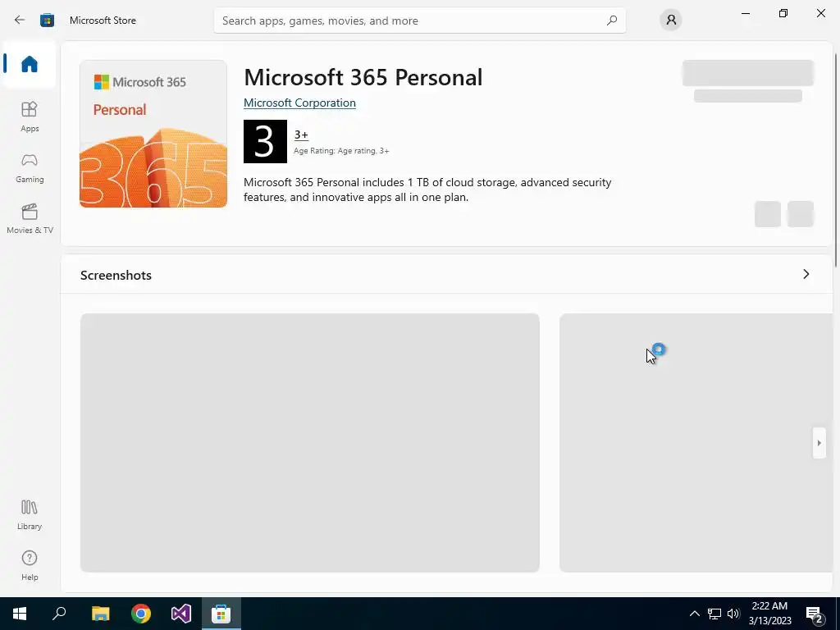
Task: Minimize the Microsoft Store window
Action: [x=745, y=13]
